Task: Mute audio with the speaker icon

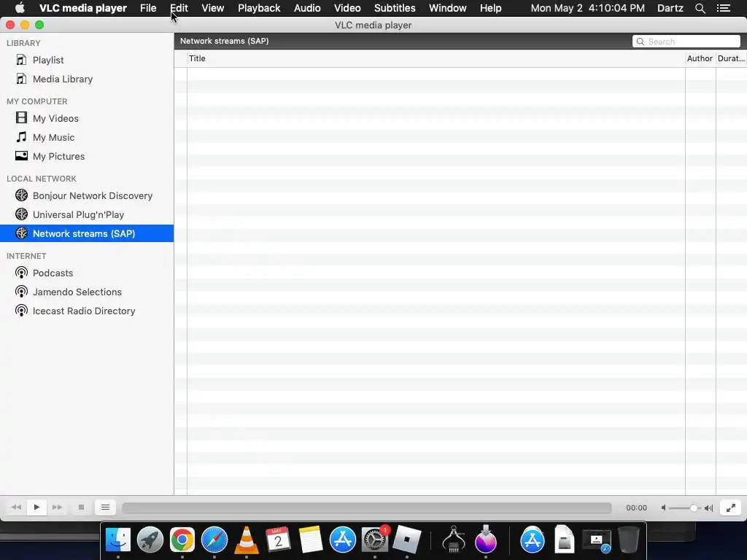Action: point(663,508)
